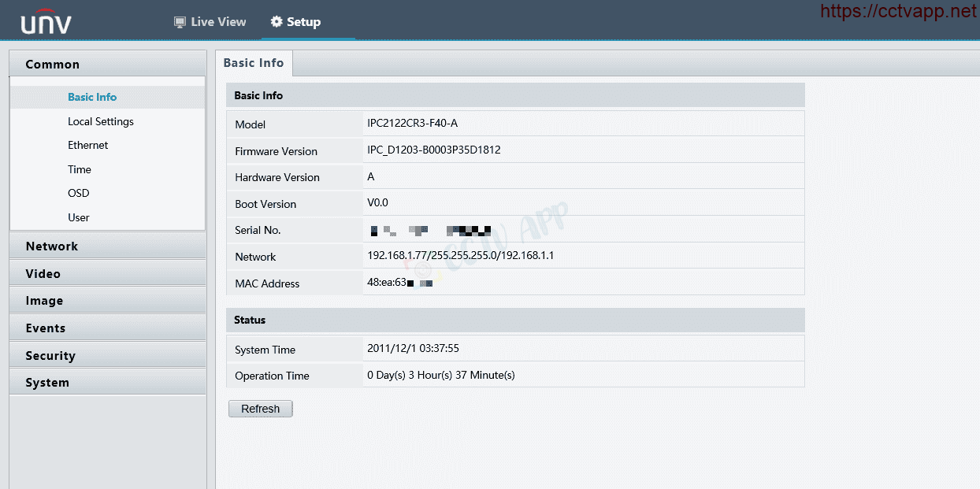Viewport: 980px width, 489px height.
Task: Expand the Video settings section
Action: tap(43, 274)
